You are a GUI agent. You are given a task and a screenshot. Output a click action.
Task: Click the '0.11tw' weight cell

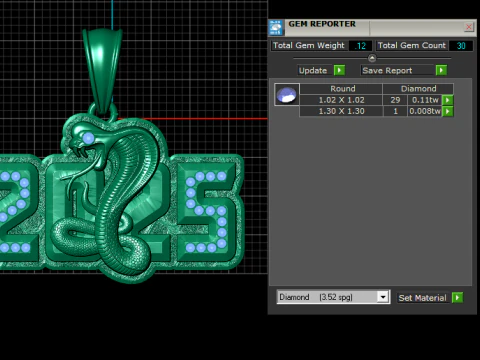[425, 100]
